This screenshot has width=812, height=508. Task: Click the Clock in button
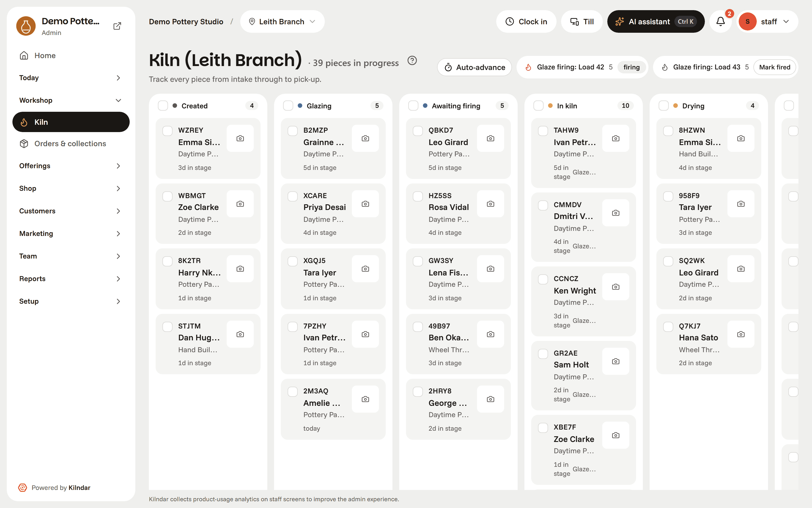click(526, 21)
